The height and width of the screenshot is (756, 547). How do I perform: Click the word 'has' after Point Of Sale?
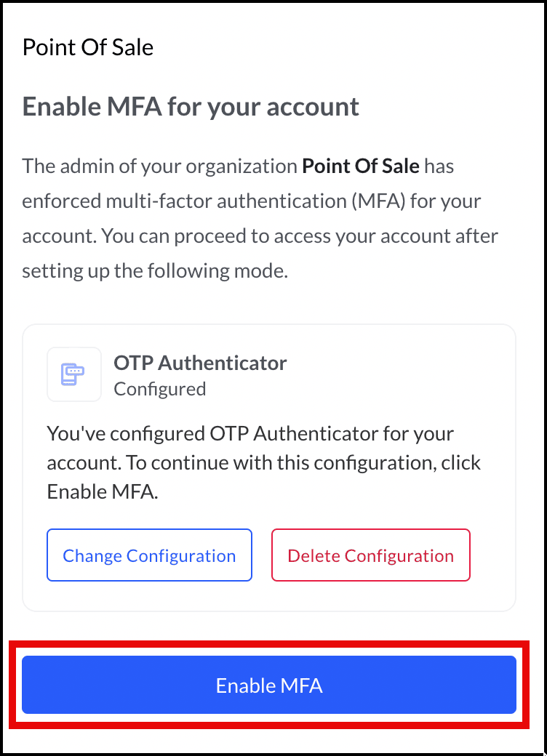(439, 166)
